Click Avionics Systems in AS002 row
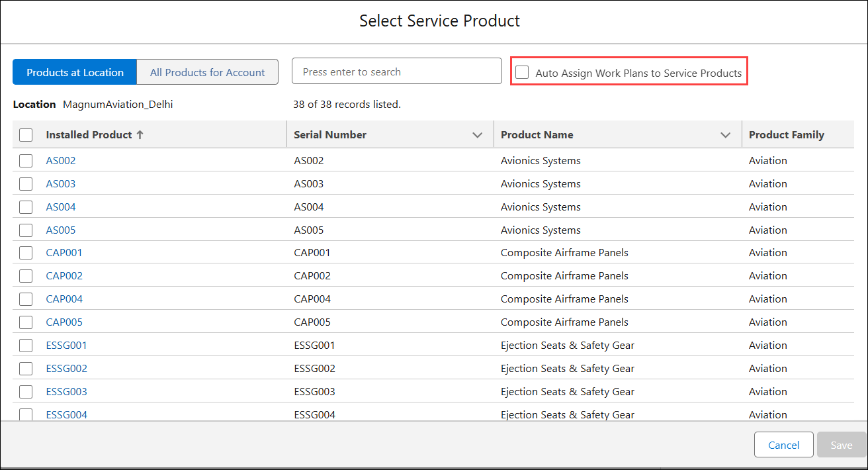 tap(541, 160)
